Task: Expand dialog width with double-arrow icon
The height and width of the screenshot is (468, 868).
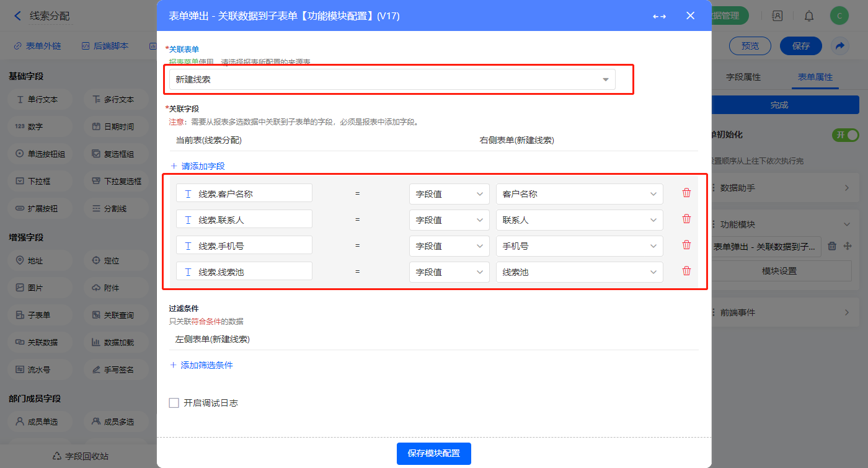Action: click(659, 16)
